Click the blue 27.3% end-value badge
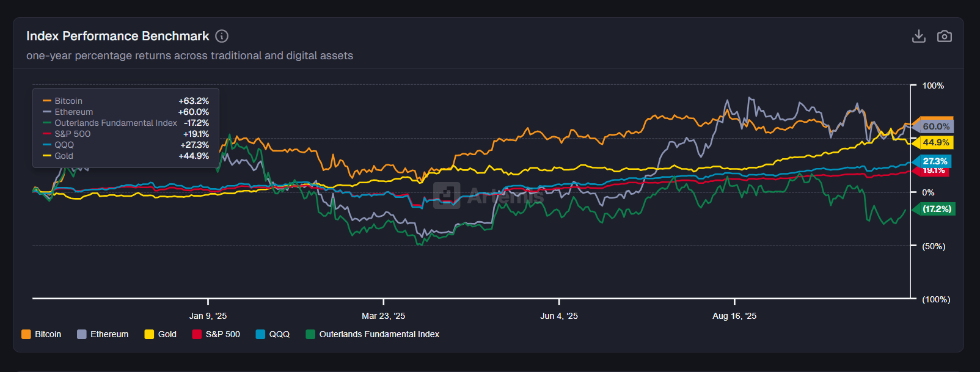 [x=935, y=161]
